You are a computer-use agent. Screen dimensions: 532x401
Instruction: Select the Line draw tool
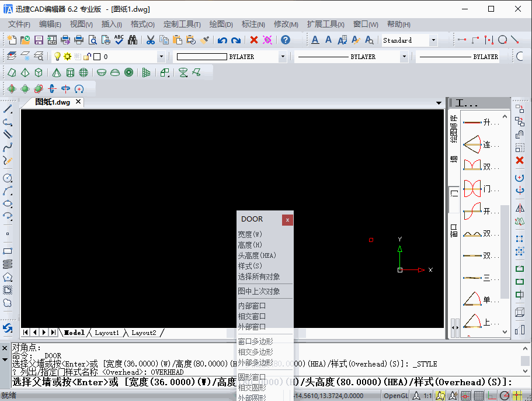[8, 109]
